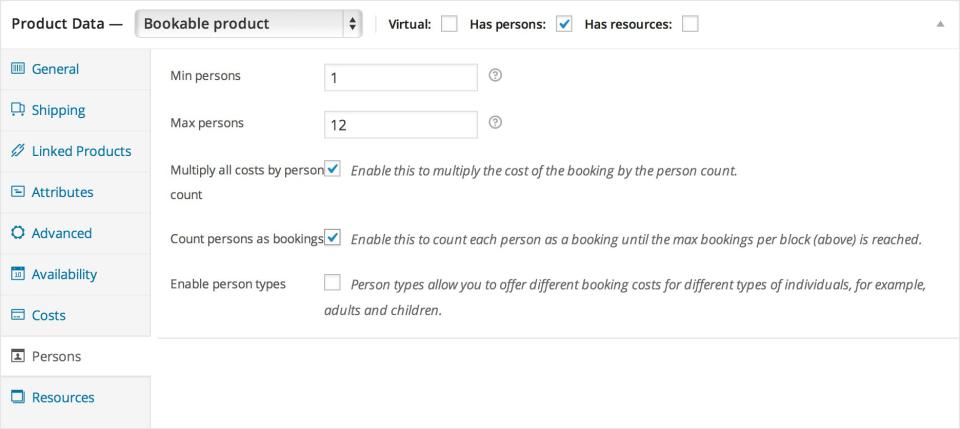Click help icon beside Max persons
The image size is (960, 429).
[x=495, y=123]
